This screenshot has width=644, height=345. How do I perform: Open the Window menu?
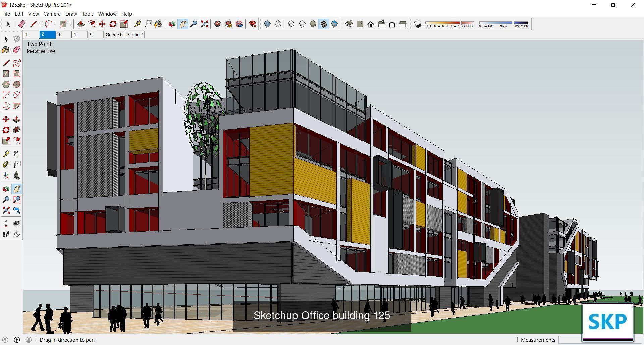coord(107,14)
